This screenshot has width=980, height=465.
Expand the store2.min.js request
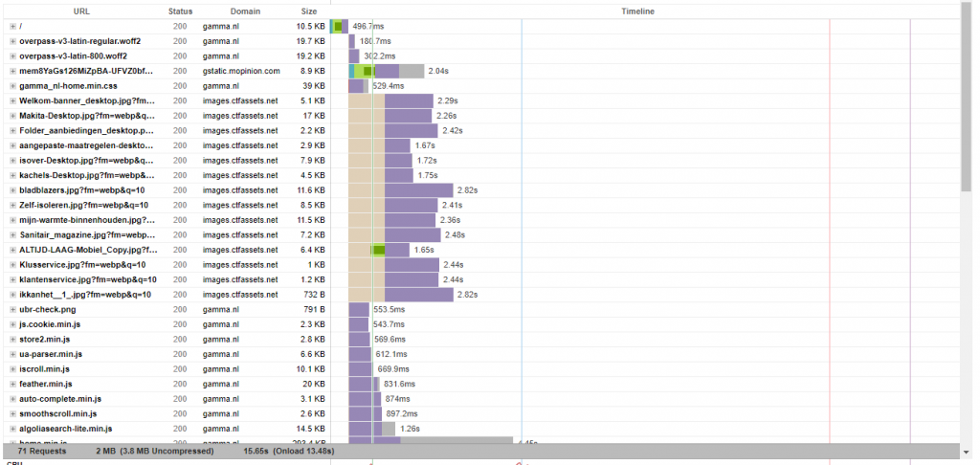coord(12,340)
